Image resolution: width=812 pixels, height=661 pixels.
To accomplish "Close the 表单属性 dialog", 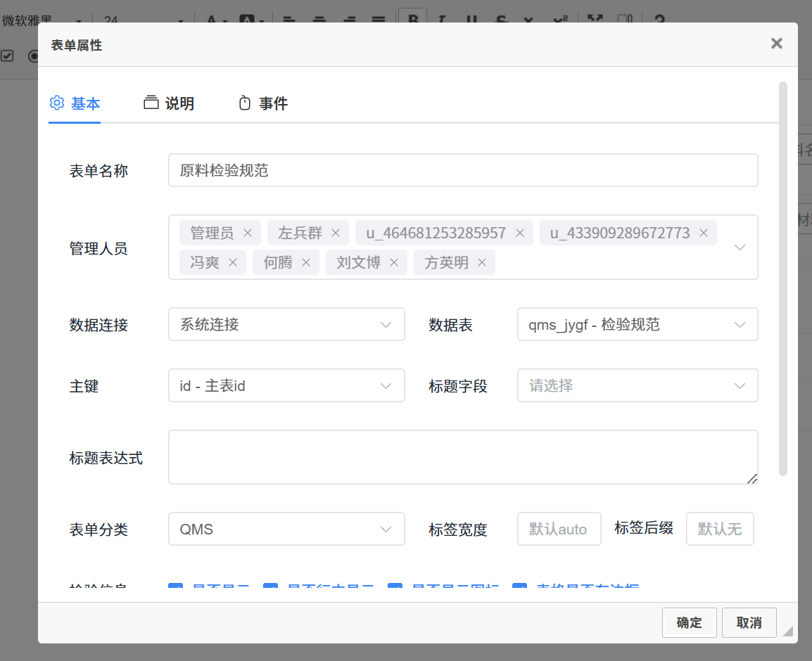I will pyautogui.click(x=776, y=44).
